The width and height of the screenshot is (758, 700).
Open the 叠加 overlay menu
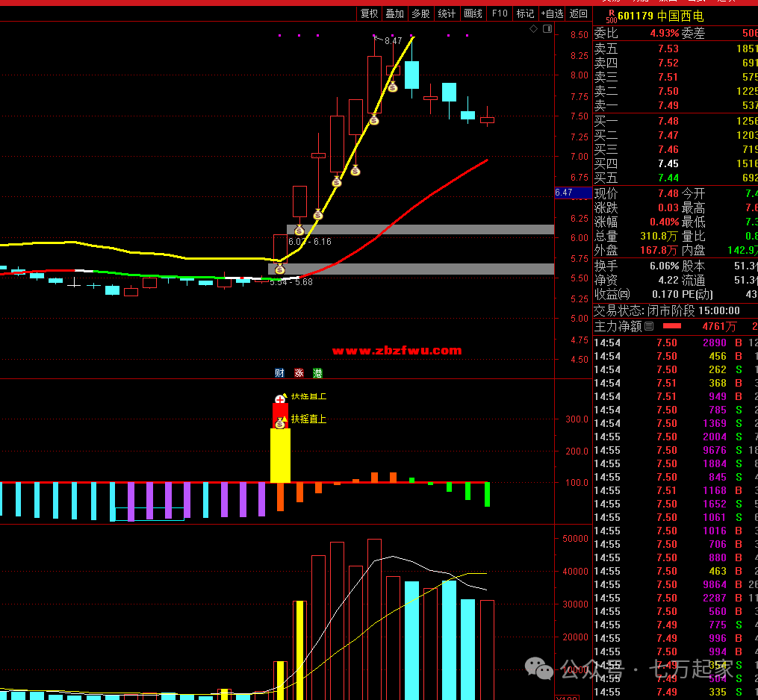(394, 13)
